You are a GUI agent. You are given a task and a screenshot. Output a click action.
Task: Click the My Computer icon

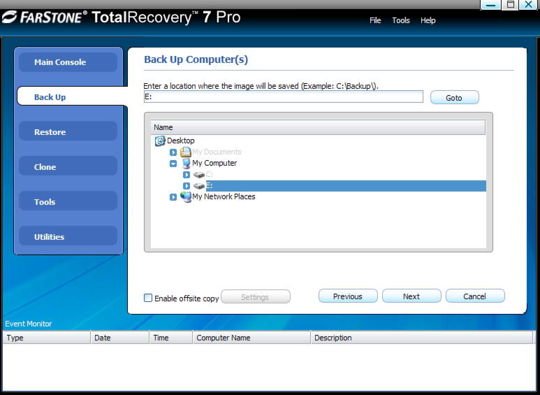[x=186, y=163]
